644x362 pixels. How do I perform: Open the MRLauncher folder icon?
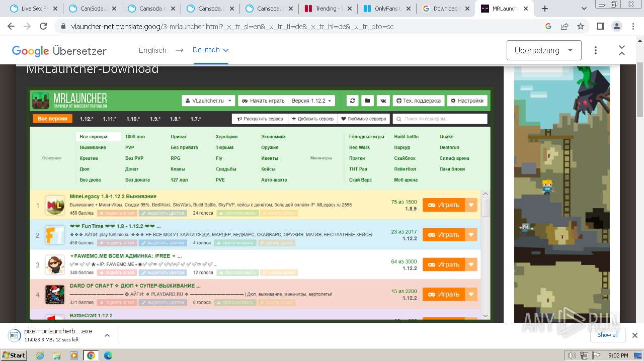pyautogui.click(x=368, y=101)
